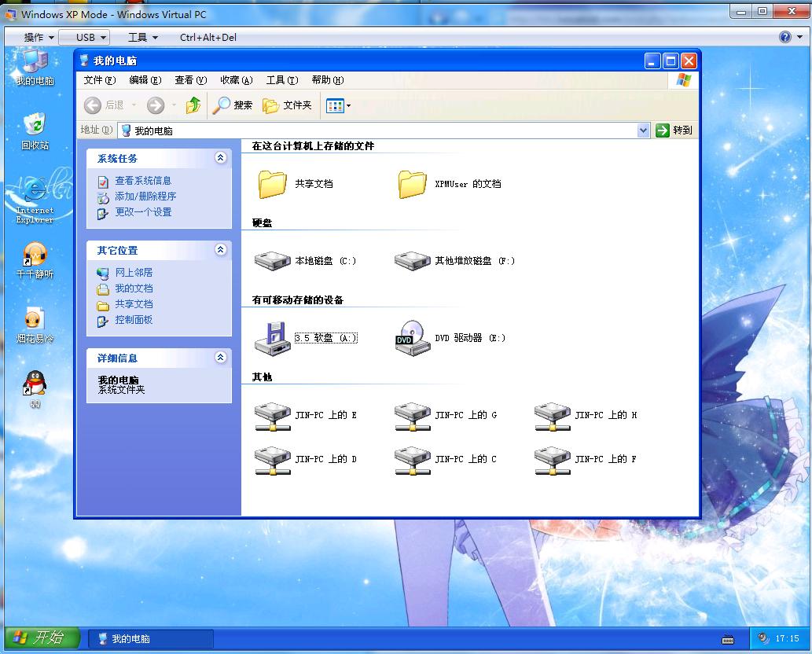Select QQ penguin desktop icon
This screenshot has height=654, width=812.
[x=35, y=389]
